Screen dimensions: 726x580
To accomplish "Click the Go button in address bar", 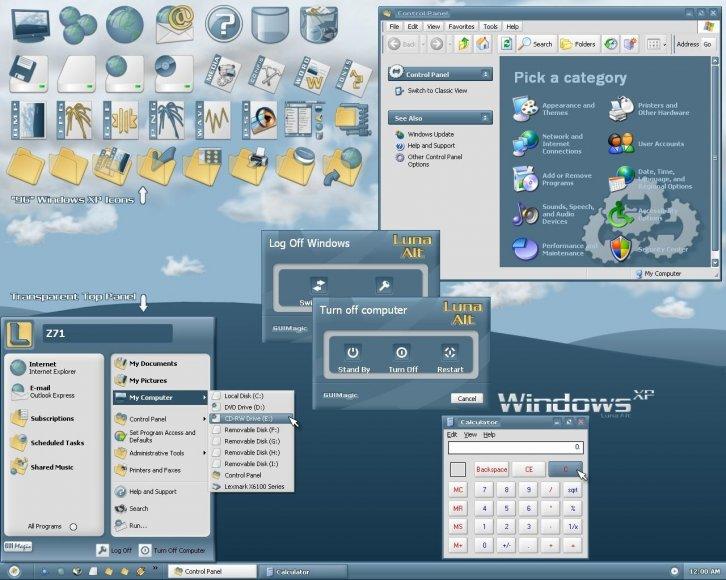I will point(707,44).
